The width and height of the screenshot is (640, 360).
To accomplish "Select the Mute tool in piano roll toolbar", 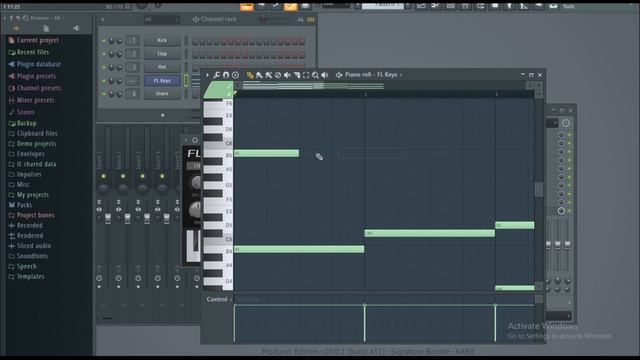I will (x=287, y=75).
